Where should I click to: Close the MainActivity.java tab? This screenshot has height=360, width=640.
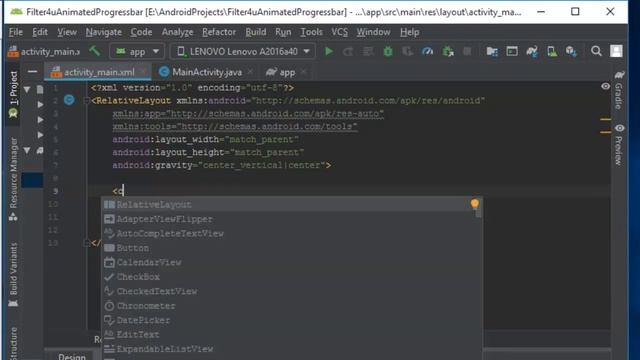point(250,72)
